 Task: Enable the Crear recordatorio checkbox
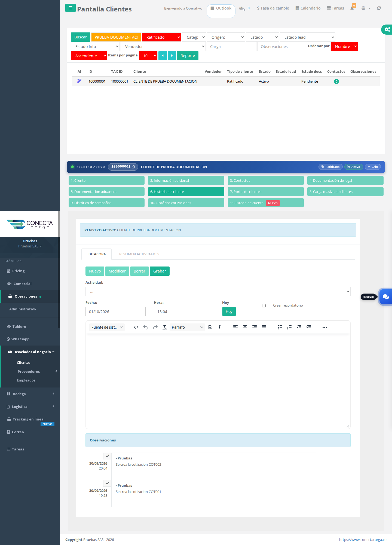tap(264, 305)
